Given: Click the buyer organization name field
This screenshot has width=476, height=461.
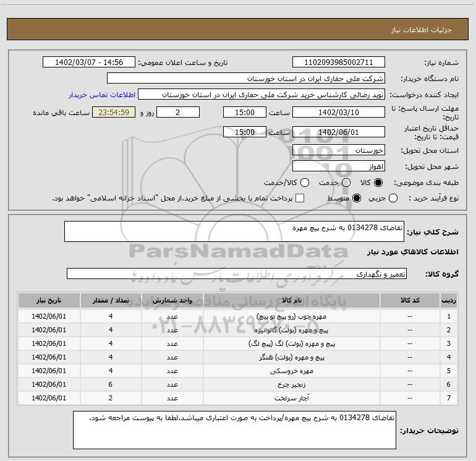Looking at the screenshot, I should (246, 79).
